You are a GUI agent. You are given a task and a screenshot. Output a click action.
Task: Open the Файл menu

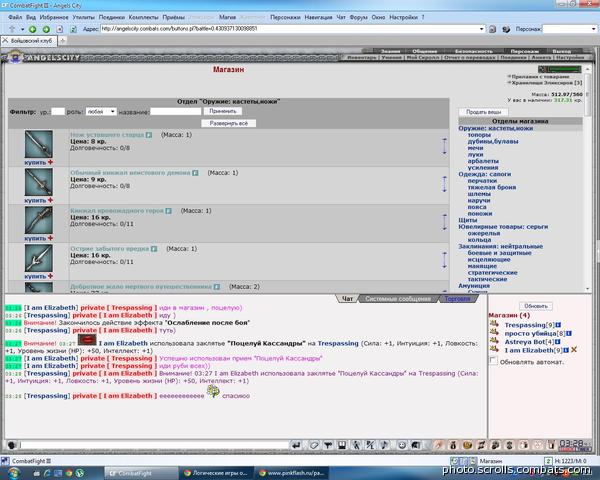pyautogui.click(x=15, y=17)
